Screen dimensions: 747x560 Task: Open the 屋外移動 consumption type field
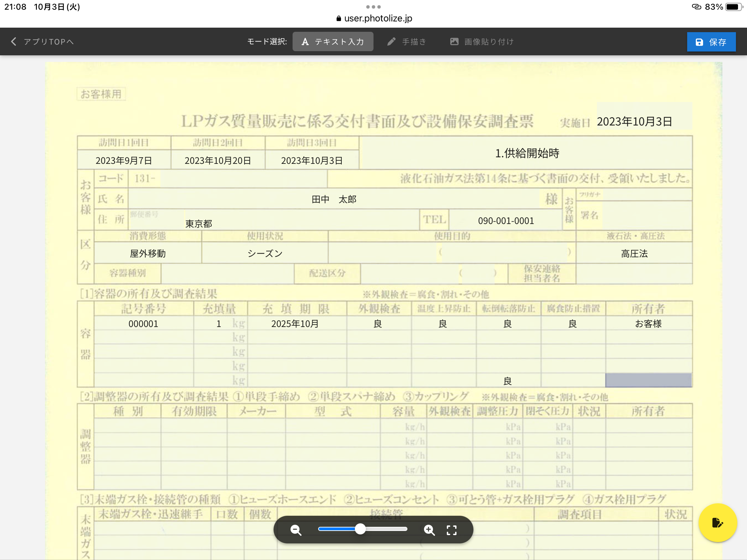(x=148, y=253)
